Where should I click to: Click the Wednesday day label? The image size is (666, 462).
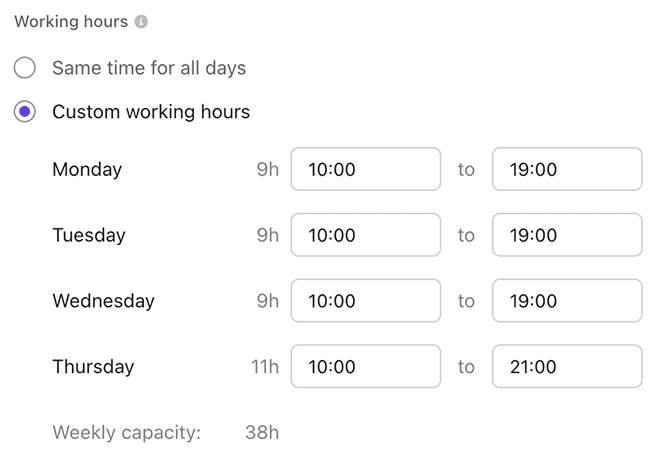point(103,302)
